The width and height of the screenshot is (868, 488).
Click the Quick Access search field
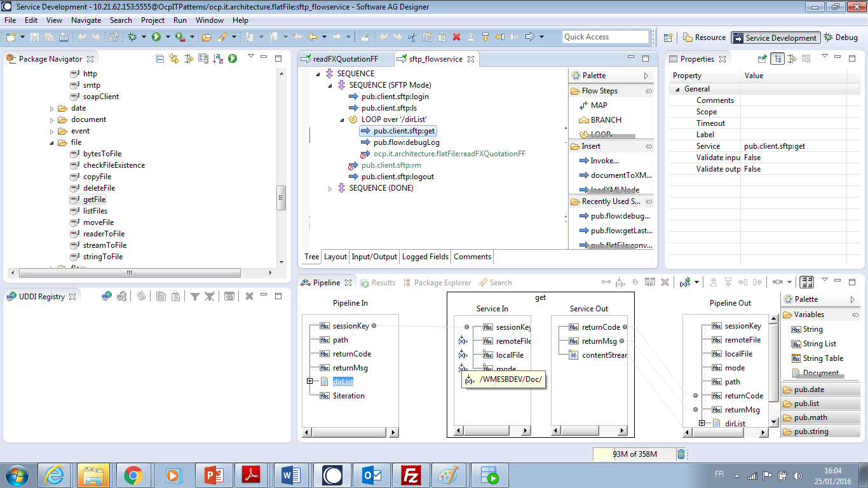tap(606, 37)
